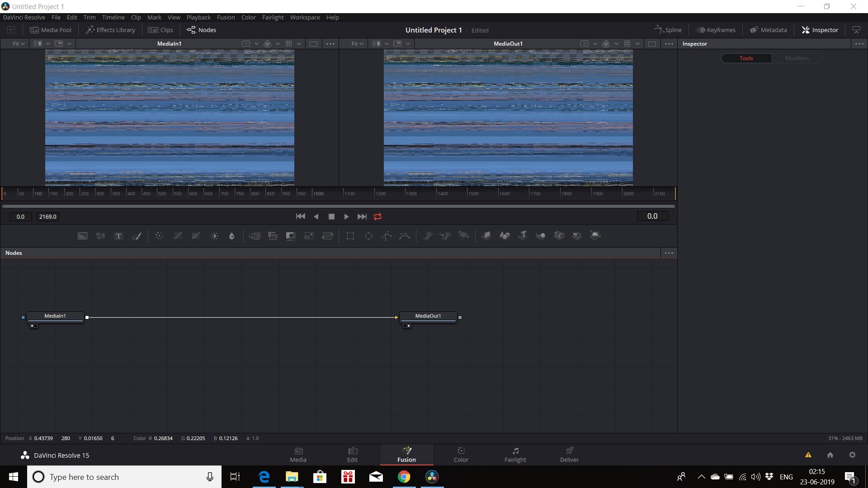The height and width of the screenshot is (488, 868).
Task: Toggle Nodes panel visibility
Action: [202, 30]
